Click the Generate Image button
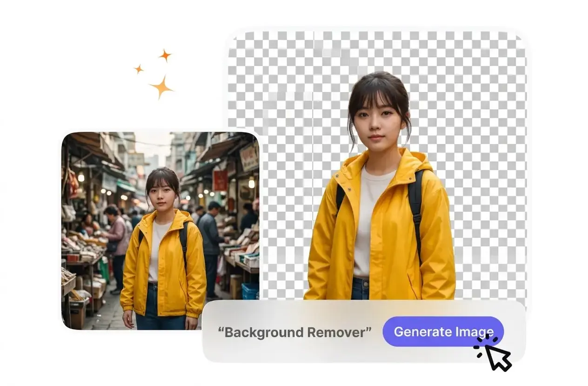The image size is (588, 386). [442, 332]
